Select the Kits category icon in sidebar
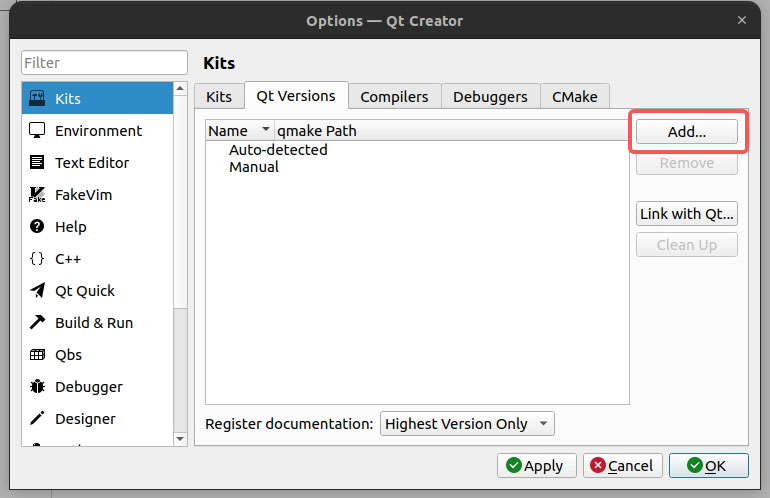 tap(37, 98)
